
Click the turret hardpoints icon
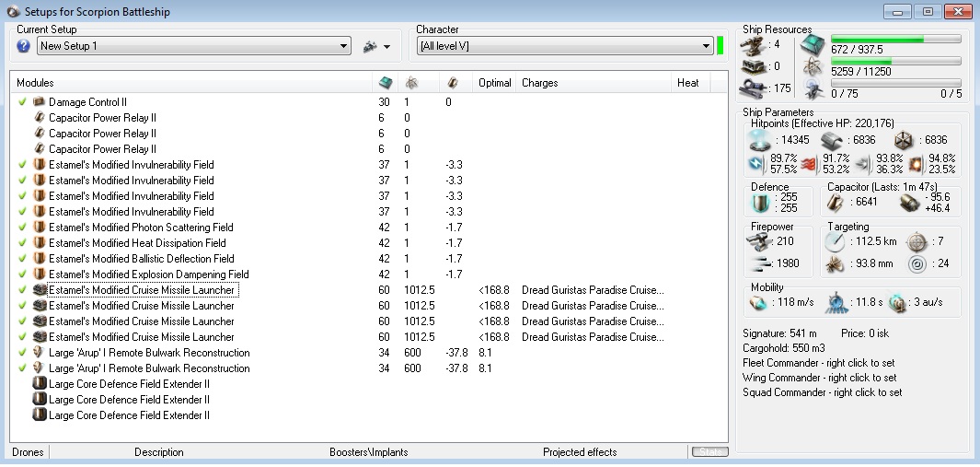(x=753, y=44)
